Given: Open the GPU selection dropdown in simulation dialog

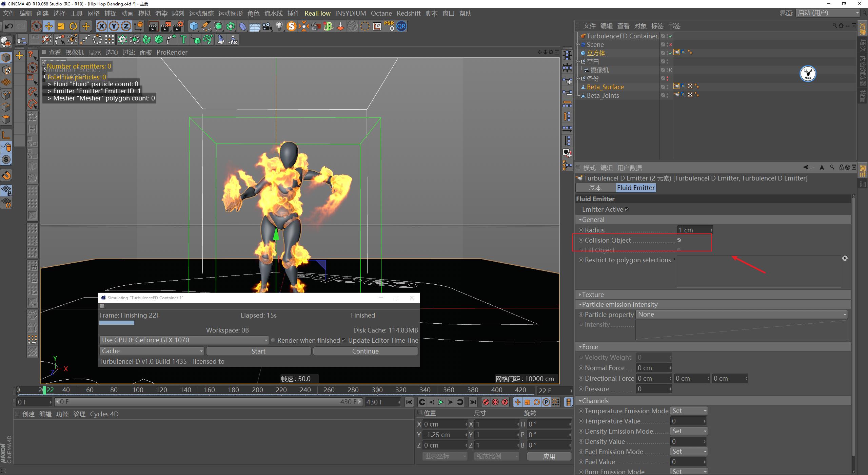Looking at the screenshot, I should (x=183, y=340).
